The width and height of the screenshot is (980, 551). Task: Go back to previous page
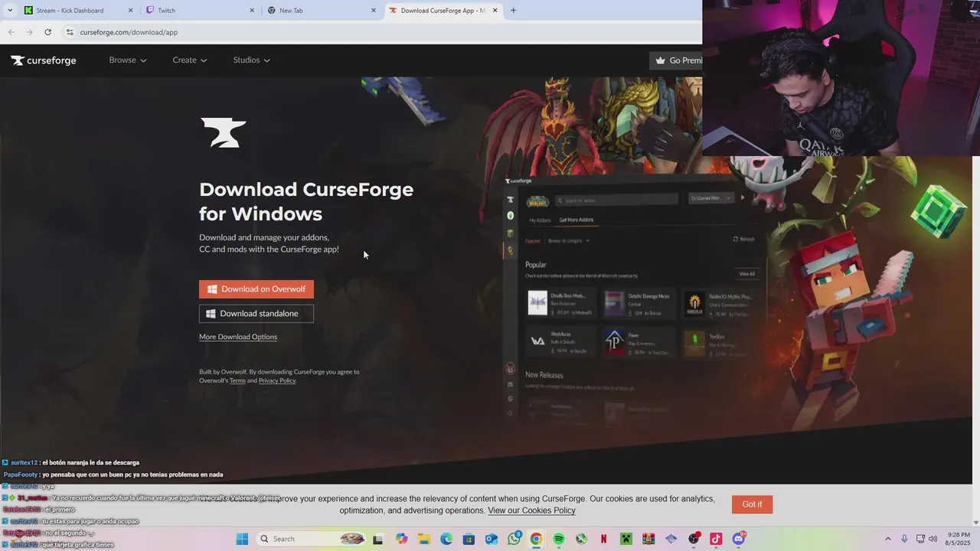[11, 32]
